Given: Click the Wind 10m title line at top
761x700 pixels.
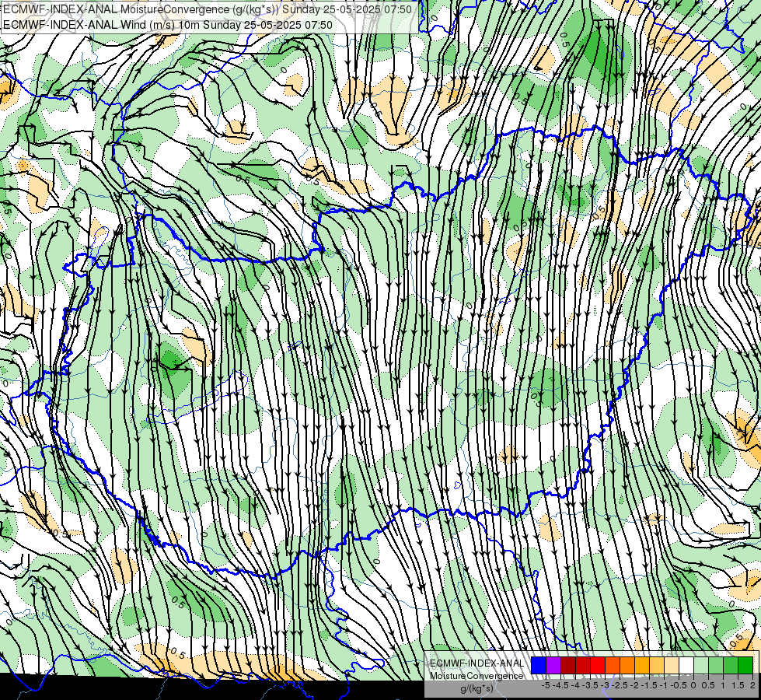Looking at the screenshot, I should point(168,24).
